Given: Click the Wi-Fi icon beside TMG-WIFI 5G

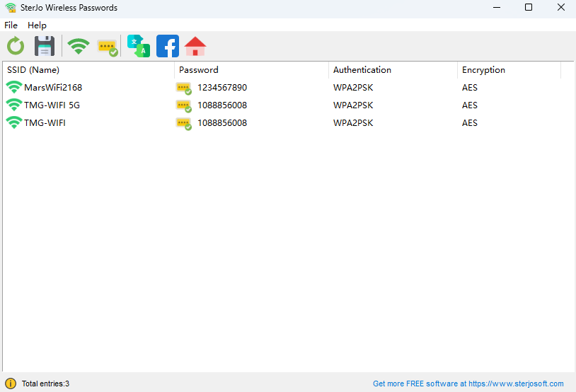Looking at the screenshot, I should [x=14, y=105].
